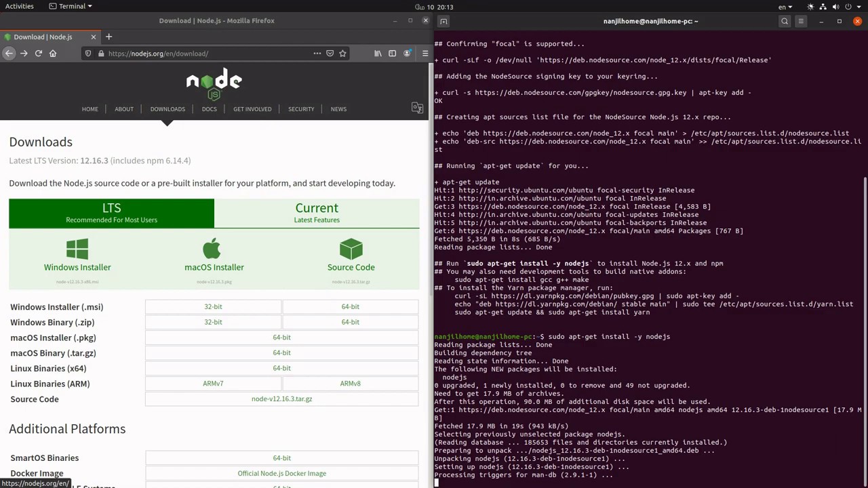Open the Firefox account icon

(x=407, y=54)
